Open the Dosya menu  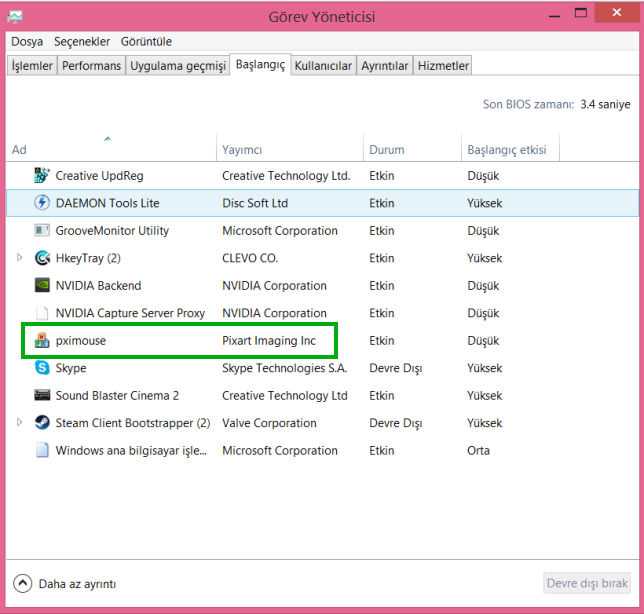[27, 41]
